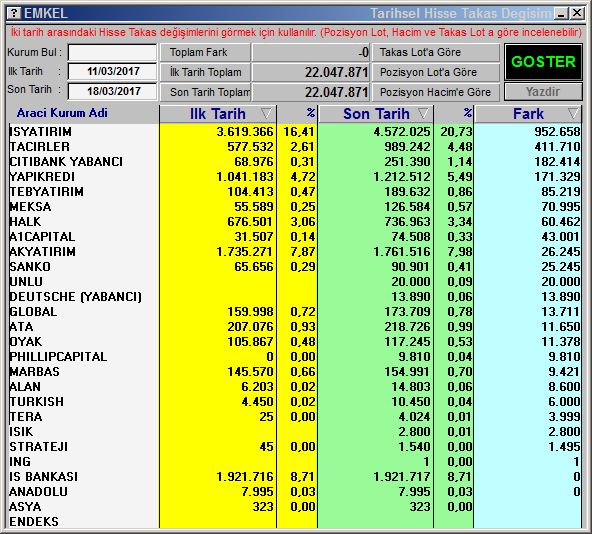This screenshot has width=592, height=534.
Task: Click the Fark column sort triangle
Action: point(573,113)
